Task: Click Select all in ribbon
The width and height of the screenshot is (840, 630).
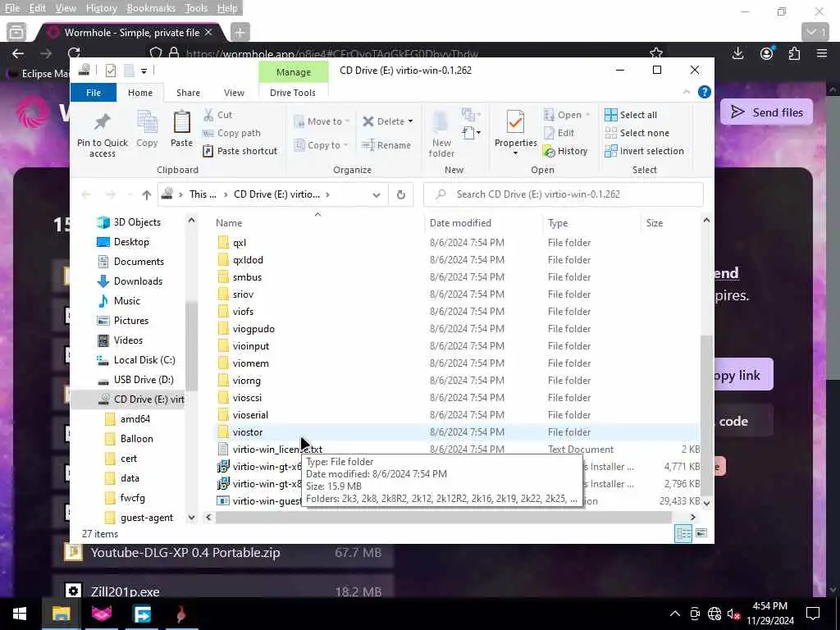Action: tap(631, 115)
